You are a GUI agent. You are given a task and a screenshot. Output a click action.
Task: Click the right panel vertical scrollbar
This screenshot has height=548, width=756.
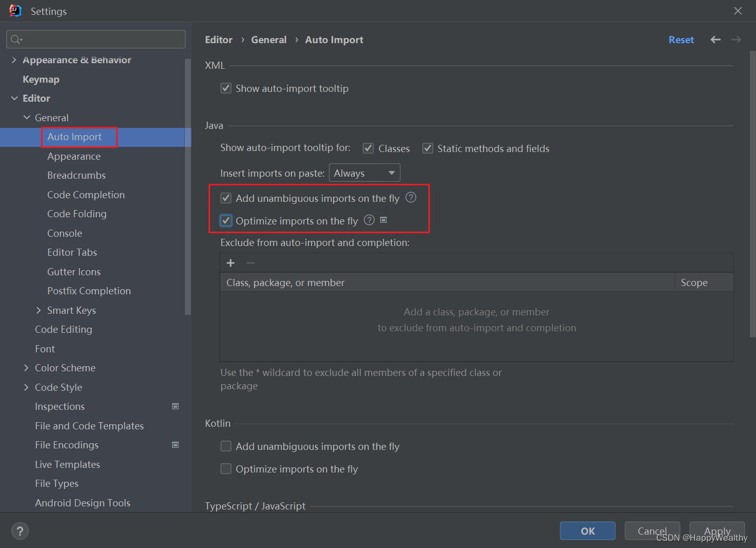[x=753, y=194]
